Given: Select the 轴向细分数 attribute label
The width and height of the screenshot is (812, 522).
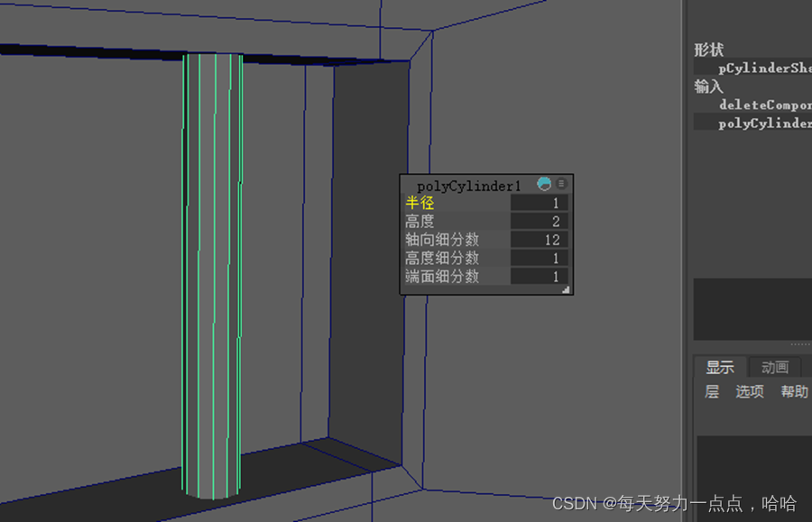Looking at the screenshot, I should (x=442, y=240).
